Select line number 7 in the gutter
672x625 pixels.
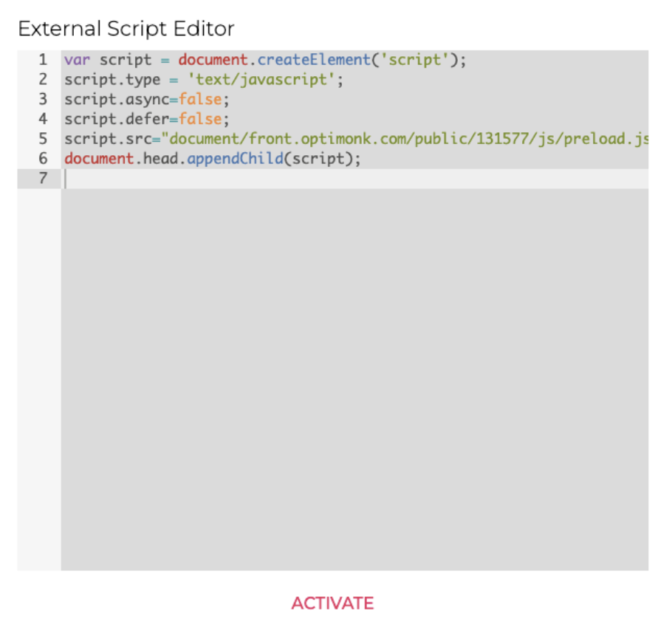[43, 178]
